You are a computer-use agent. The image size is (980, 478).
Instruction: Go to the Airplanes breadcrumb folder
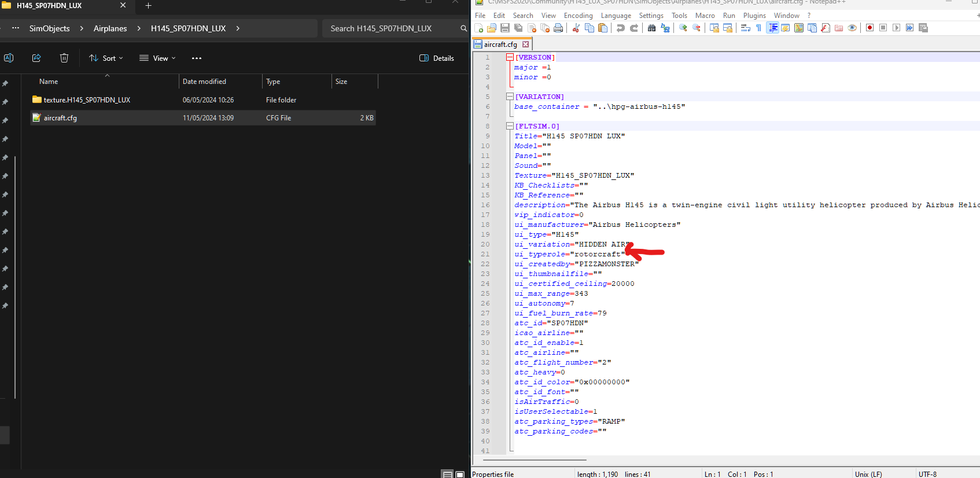[110, 28]
